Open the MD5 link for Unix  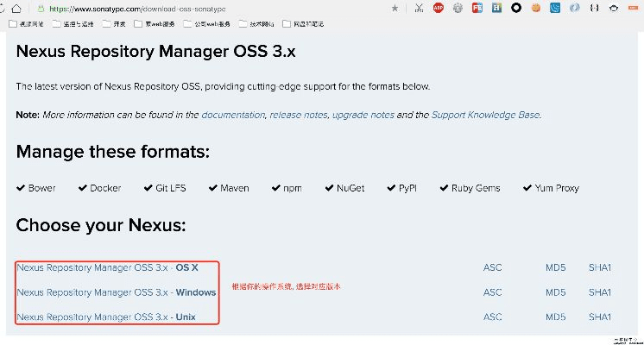click(556, 317)
